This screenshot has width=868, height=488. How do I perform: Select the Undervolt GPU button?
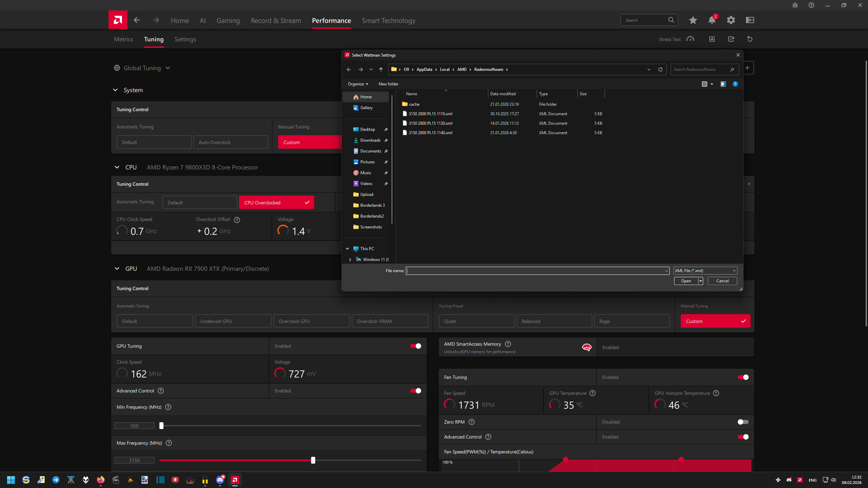[x=233, y=321]
